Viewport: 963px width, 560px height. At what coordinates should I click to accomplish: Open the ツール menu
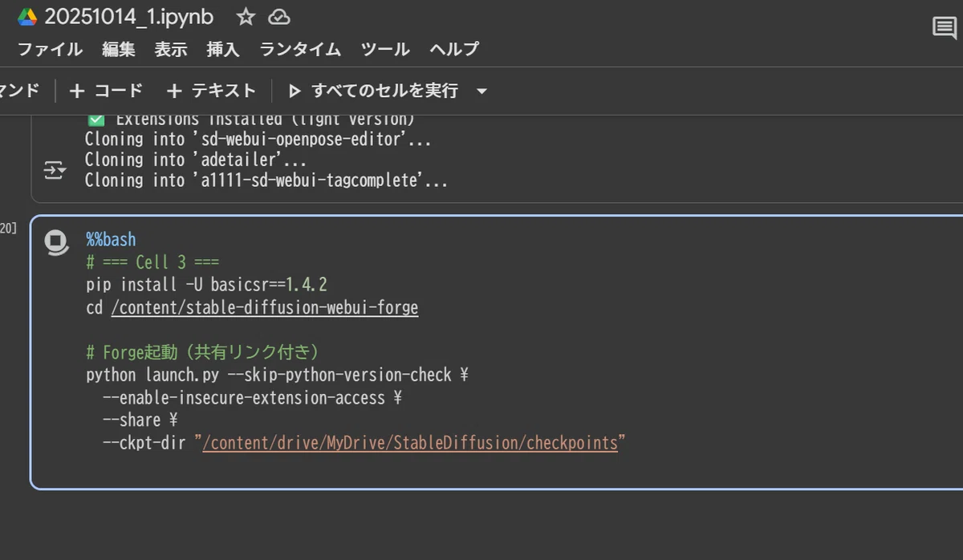tap(385, 50)
